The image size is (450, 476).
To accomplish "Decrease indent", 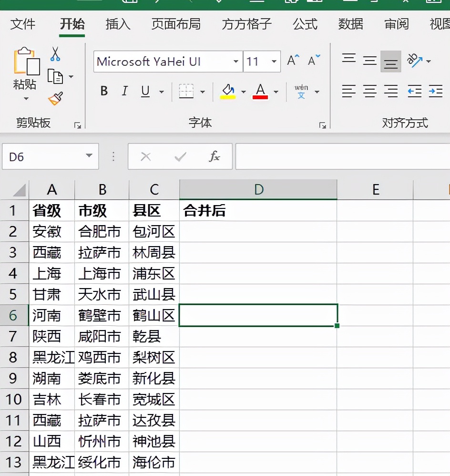I will click(x=415, y=91).
